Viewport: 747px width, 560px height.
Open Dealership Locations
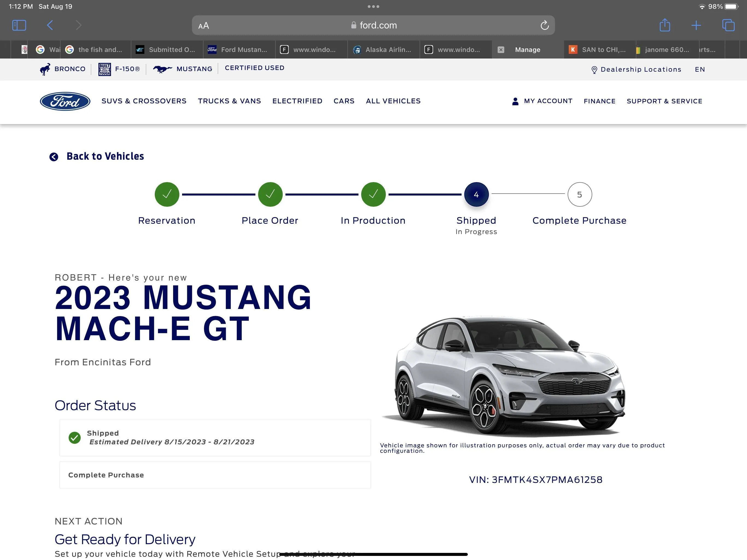pyautogui.click(x=641, y=69)
